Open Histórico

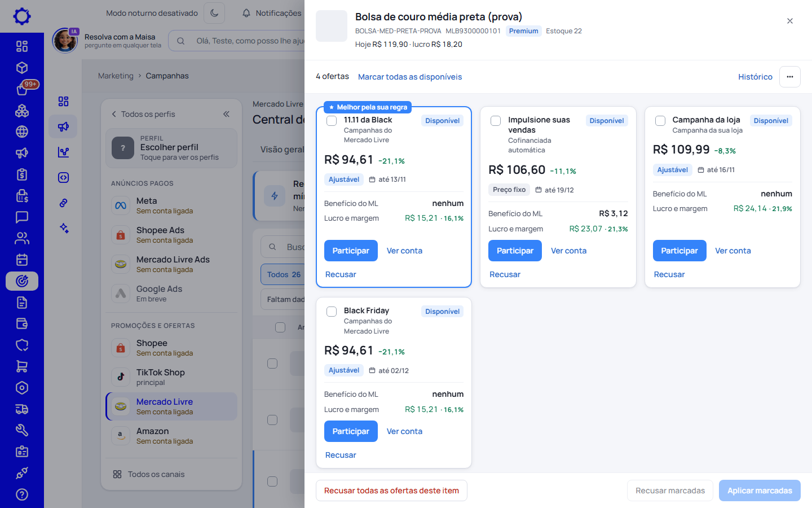coord(755,77)
